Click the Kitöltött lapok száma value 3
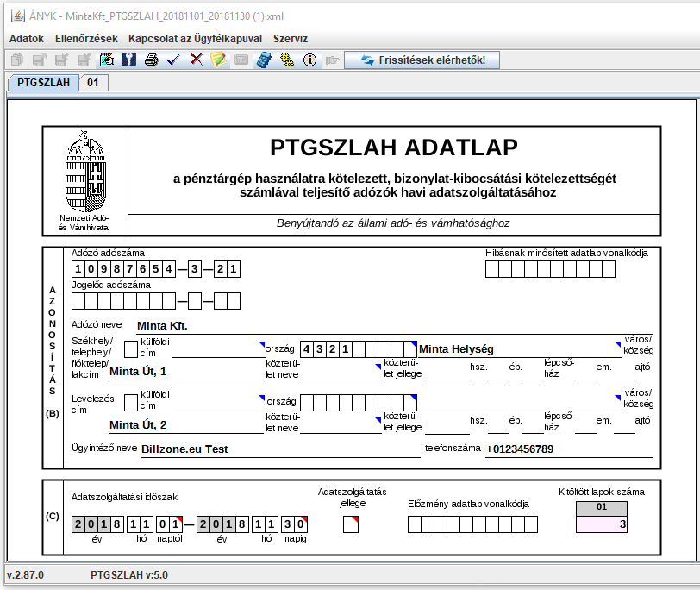 602,524
